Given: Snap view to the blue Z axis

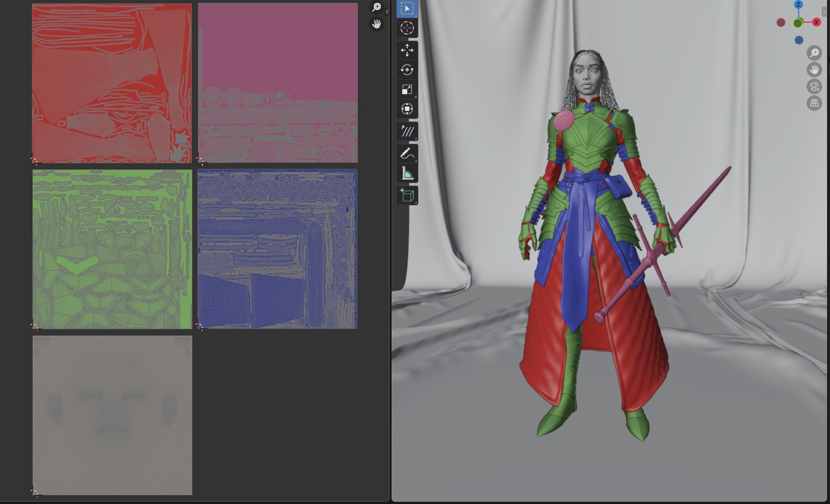Looking at the screenshot, I should pos(798,4).
